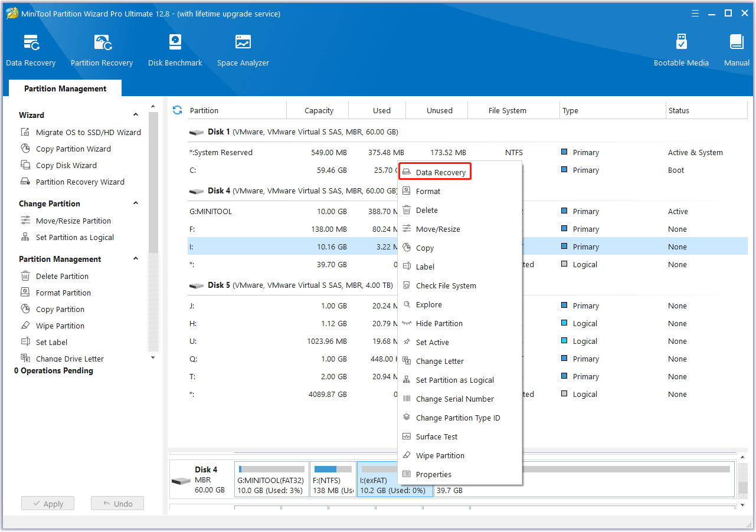The image size is (756, 532).
Task: Select the G:MINITOOL(FAT32) block in disk map
Action: pos(271,480)
